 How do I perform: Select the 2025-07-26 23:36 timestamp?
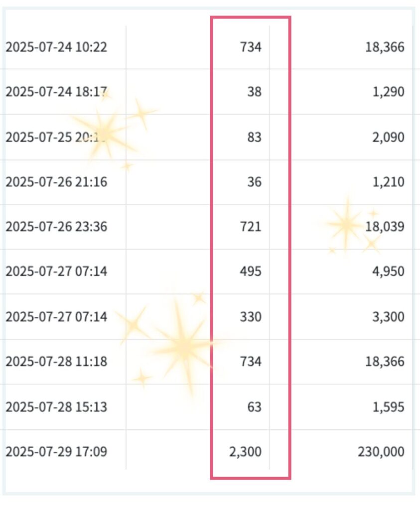tap(56, 227)
